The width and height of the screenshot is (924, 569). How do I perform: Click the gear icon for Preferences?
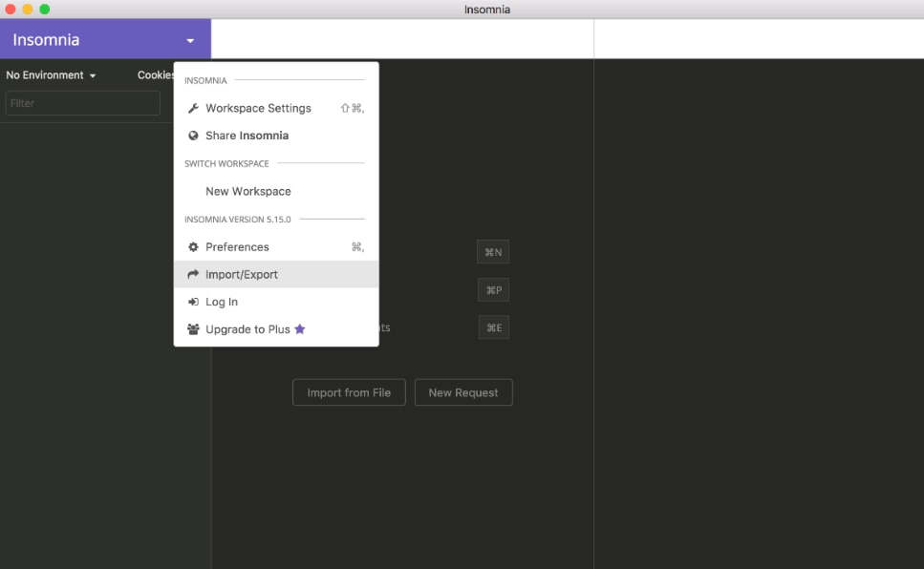click(x=193, y=247)
